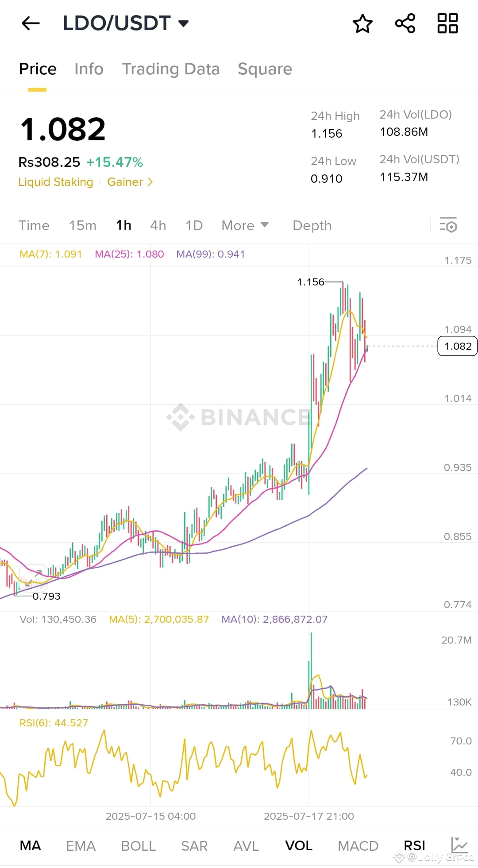
Task: Open the Liquid Staking category link
Action: 56,182
